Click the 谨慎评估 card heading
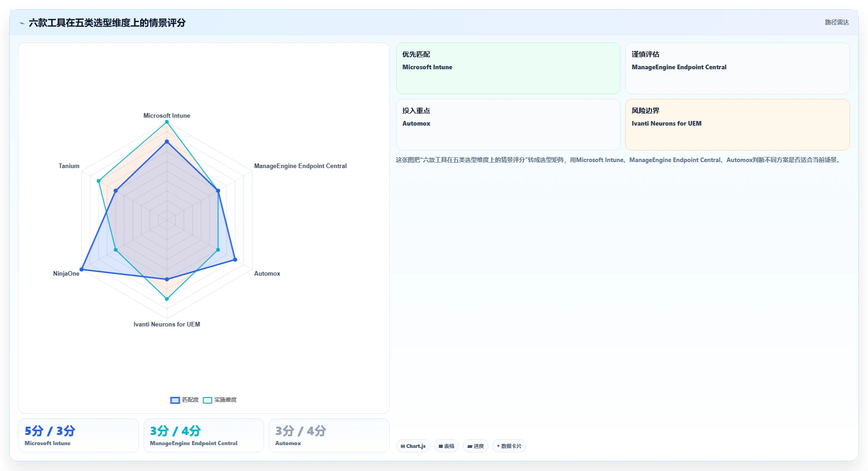868x471 pixels. click(645, 54)
